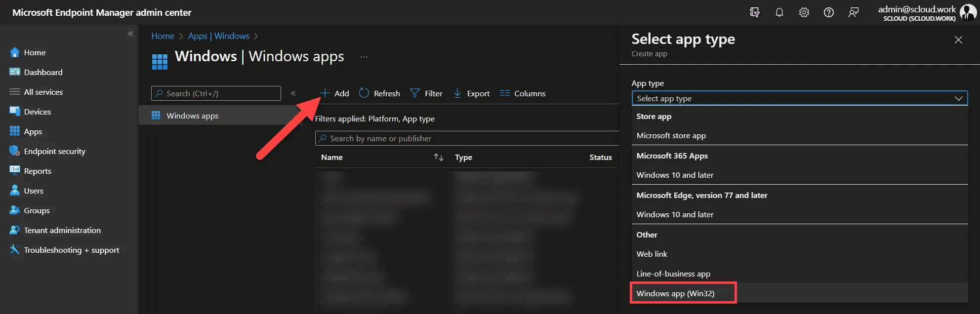
Task: Click Export in the toolbar
Action: click(x=471, y=93)
